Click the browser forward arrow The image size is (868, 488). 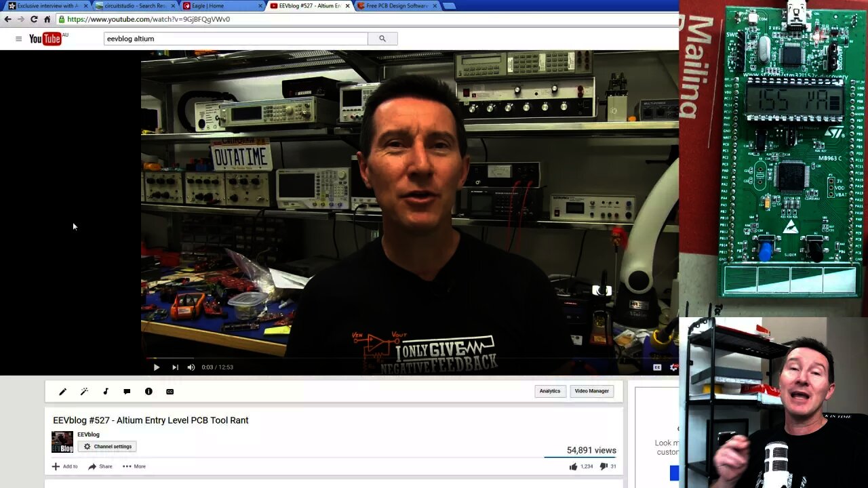(x=20, y=19)
